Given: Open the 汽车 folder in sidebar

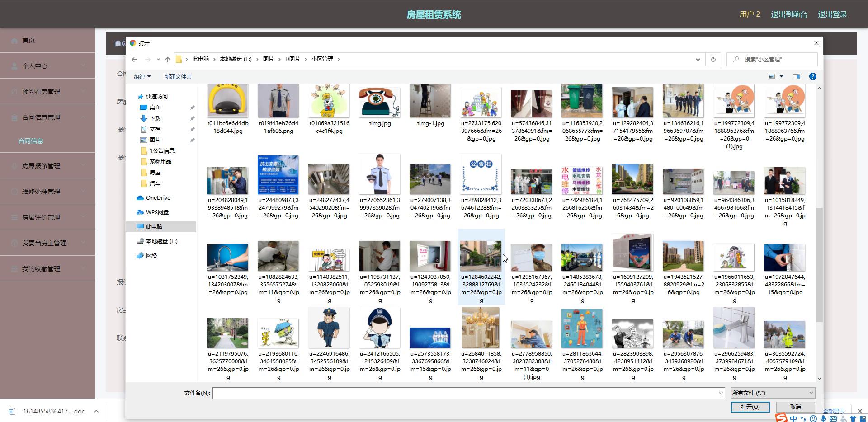Looking at the screenshot, I should click(x=155, y=183).
